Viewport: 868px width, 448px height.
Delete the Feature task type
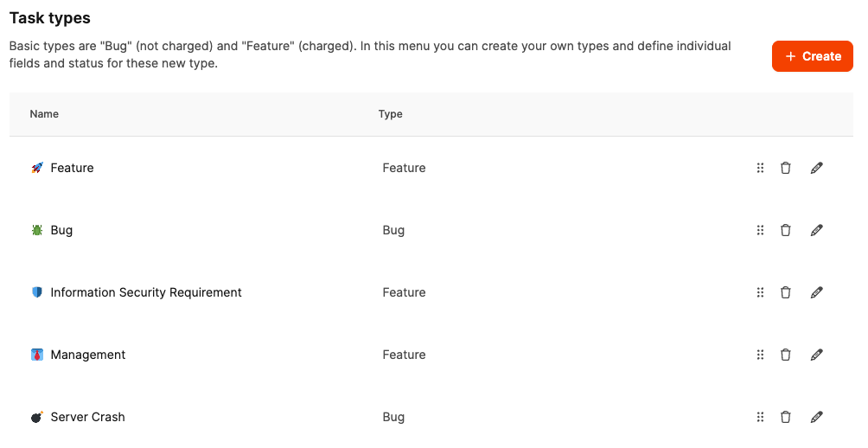tap(785, 168)
